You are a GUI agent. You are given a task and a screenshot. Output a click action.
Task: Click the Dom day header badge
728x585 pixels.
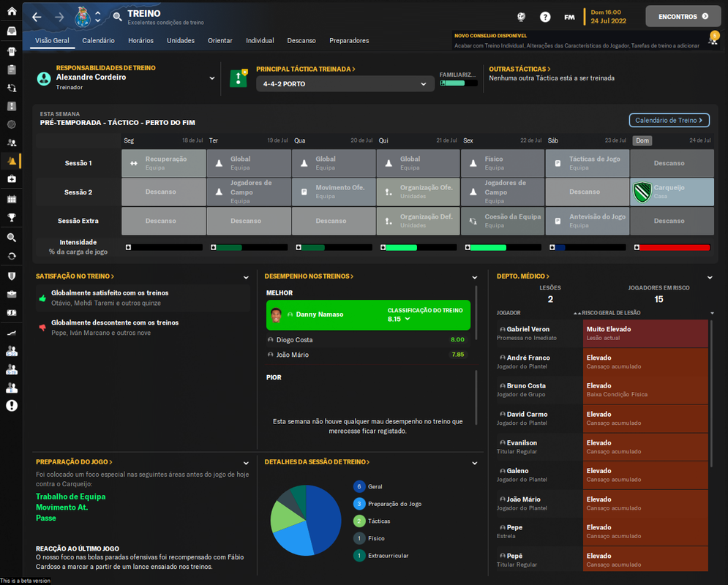[x=642, y=140]
